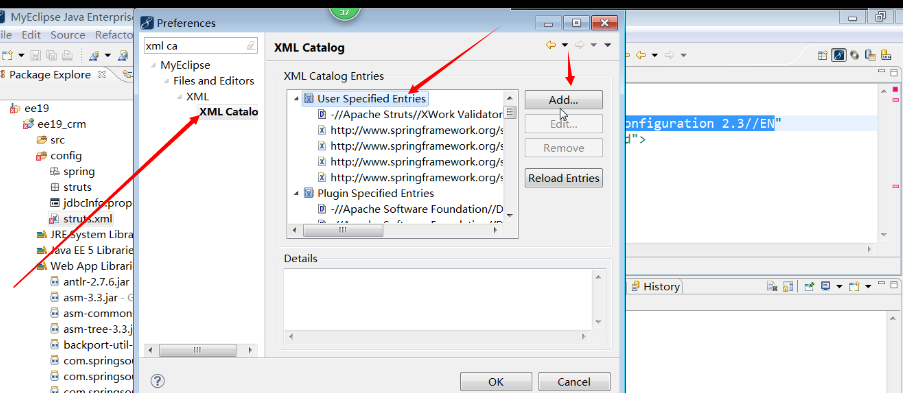The height and width of the screenshot is (393, 903).
Task: Go back in Preferences page history
Action: pyautogui.click(x=551, y=45)
